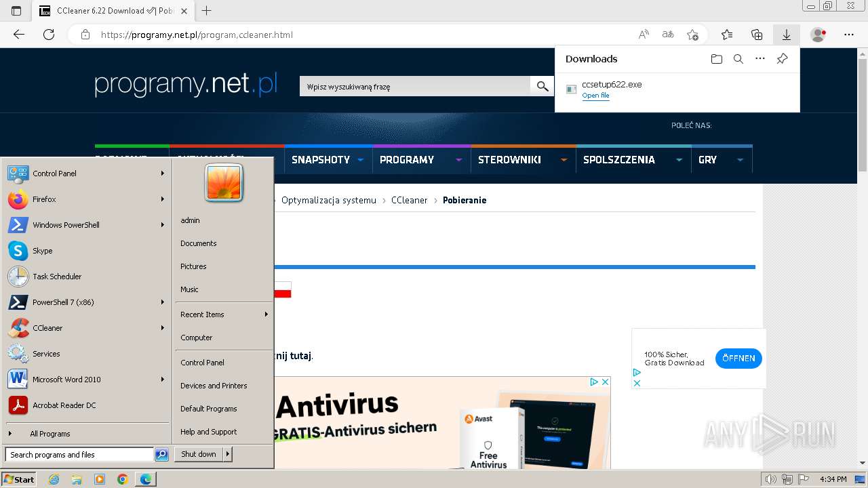868x488 pixels.
Task: Open Chrome from the taskbar
Action: click(122, 479)
